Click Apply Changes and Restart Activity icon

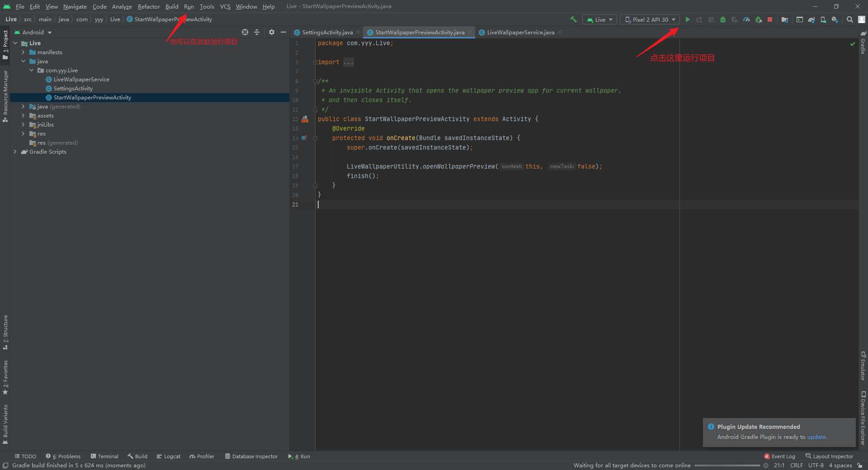(x=699, y=19)
